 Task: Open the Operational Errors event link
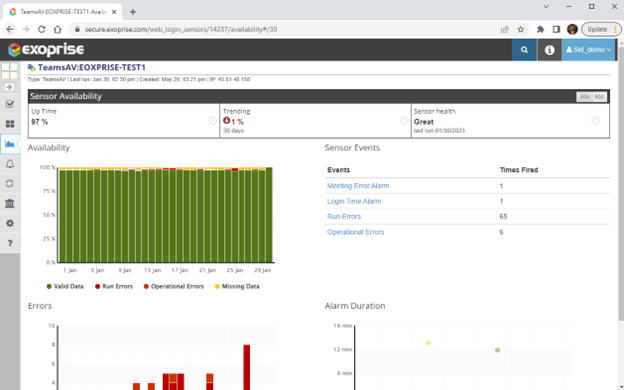click(355, 232)
